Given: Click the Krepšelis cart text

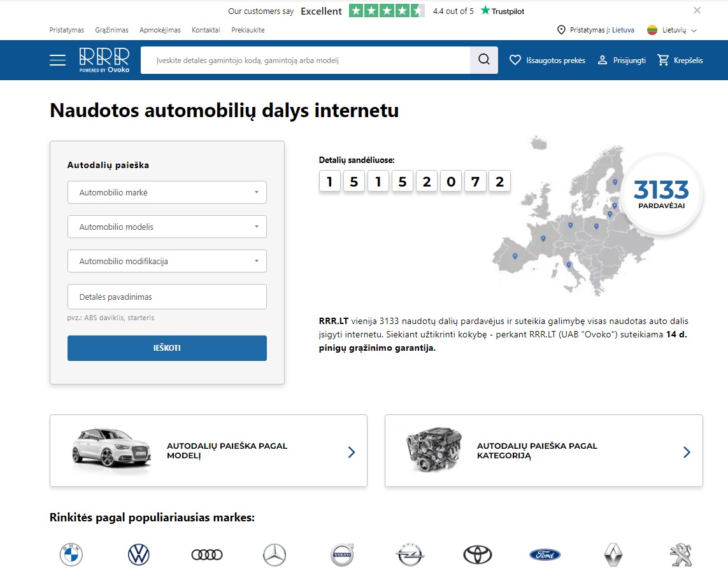Looking at the screenshot, I should coord(688,60).
